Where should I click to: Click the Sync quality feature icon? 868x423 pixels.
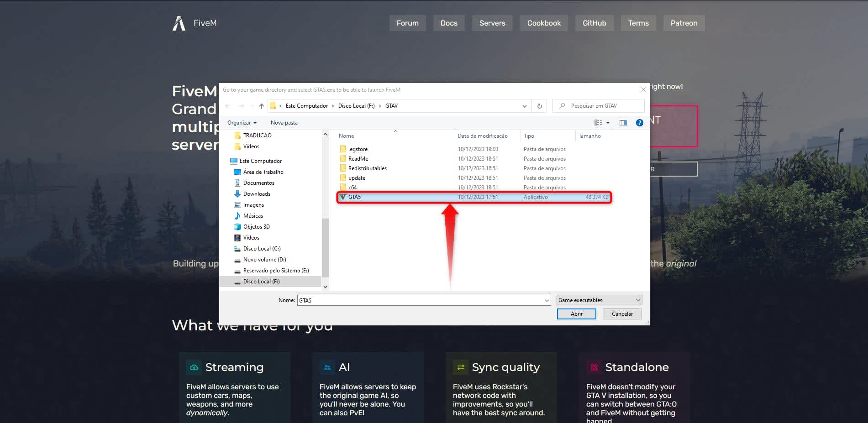(461, 367)
